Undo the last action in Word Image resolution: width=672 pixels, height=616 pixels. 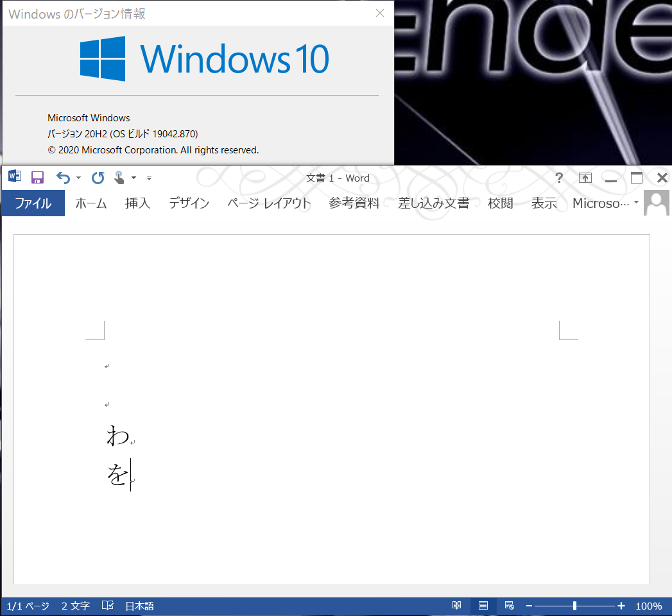pyautogui.click(x=63, y=177)
